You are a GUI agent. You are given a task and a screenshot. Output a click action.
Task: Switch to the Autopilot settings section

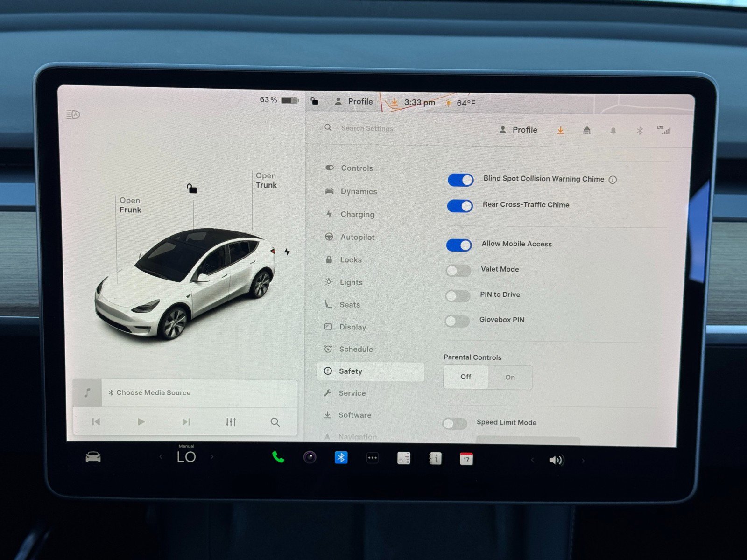[357, 237]
